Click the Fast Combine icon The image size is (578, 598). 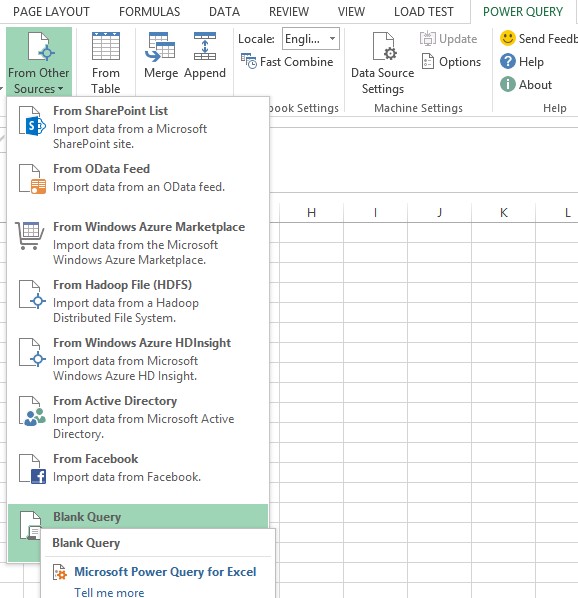249,61
